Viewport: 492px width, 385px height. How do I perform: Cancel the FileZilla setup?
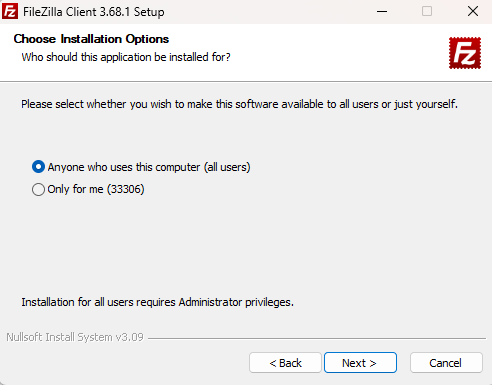[x=446, y=363]
